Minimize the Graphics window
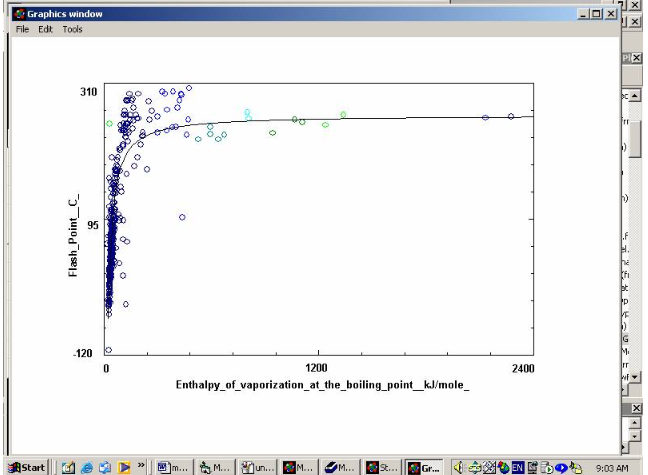The width and height of the screenshot is (648, 475). [x=584, y=14]
